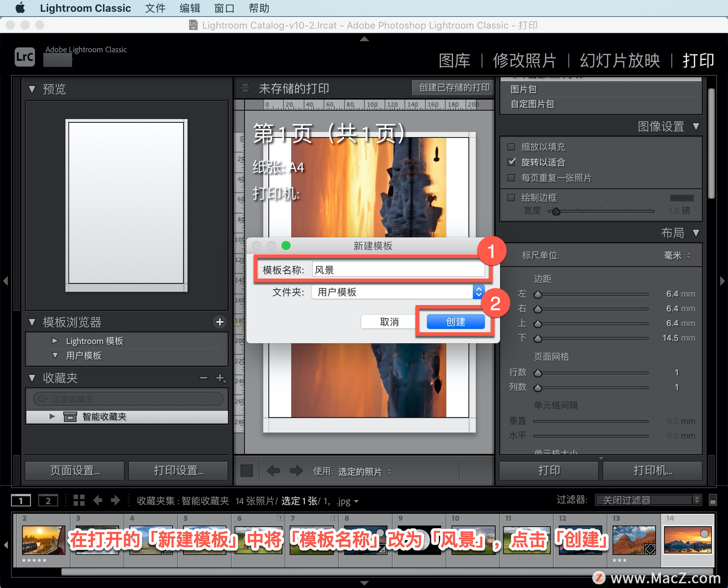Select filmstrip thumbnail number 14

688,540
